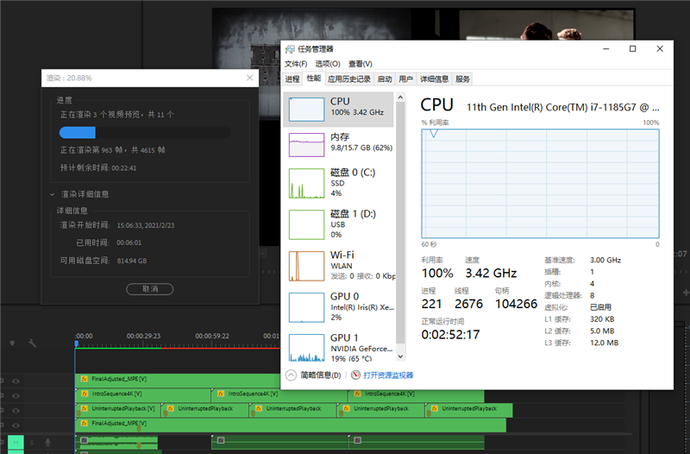The width and height of the screenshot is (690, 454).
Task: Open the 打开资源监视器 link
Action: coord(388,375)
